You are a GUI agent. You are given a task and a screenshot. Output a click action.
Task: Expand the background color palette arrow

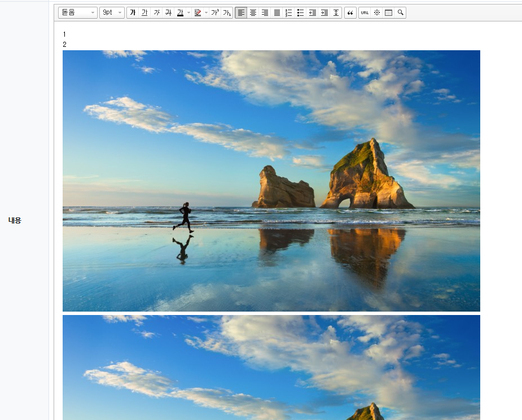[207, 12]
